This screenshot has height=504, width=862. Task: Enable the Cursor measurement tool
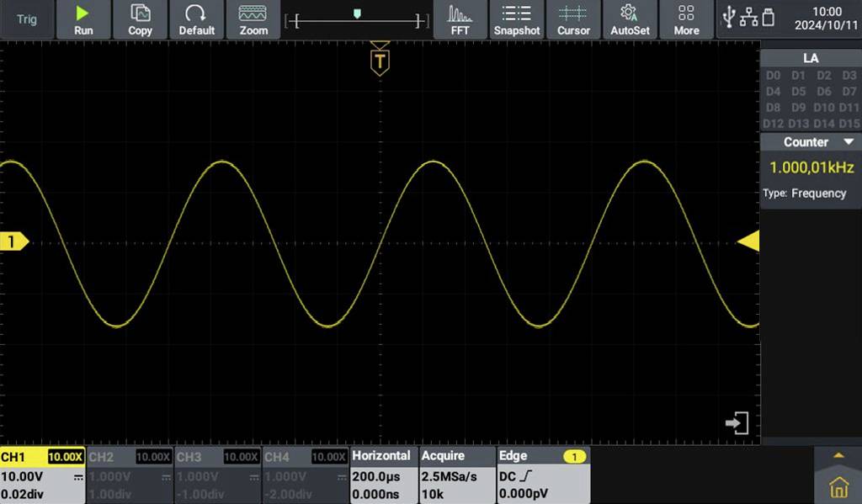pos(573,19)
